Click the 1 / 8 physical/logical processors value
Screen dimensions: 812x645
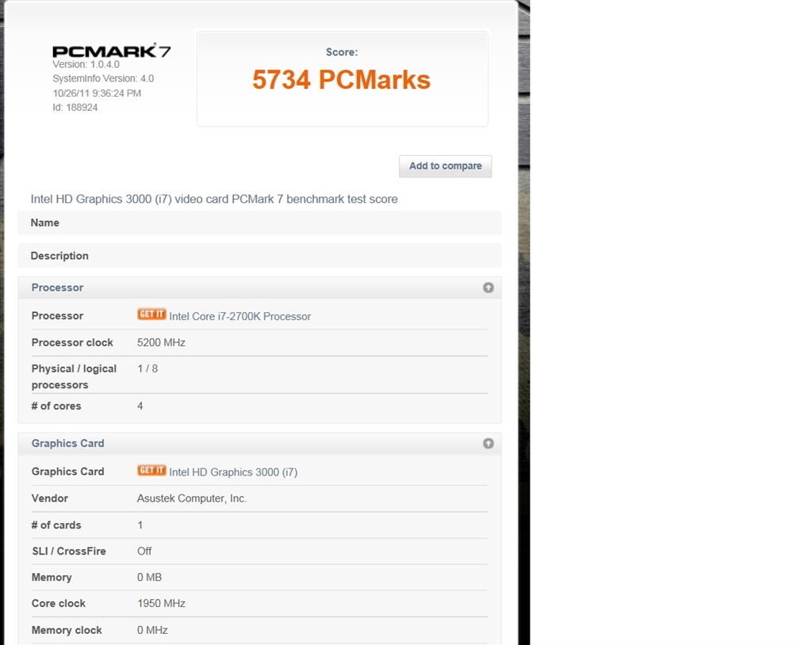tap(147, 368)
